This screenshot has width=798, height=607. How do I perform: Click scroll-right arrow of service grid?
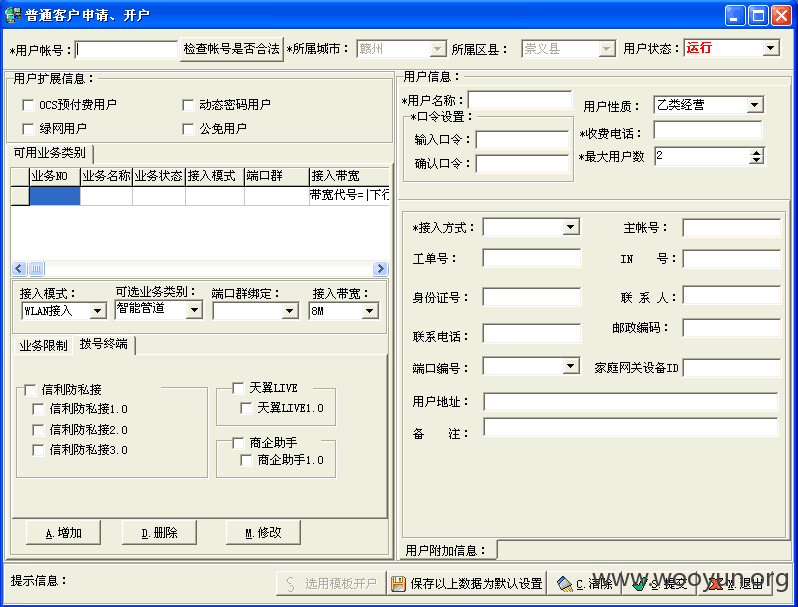click(380, 268)
